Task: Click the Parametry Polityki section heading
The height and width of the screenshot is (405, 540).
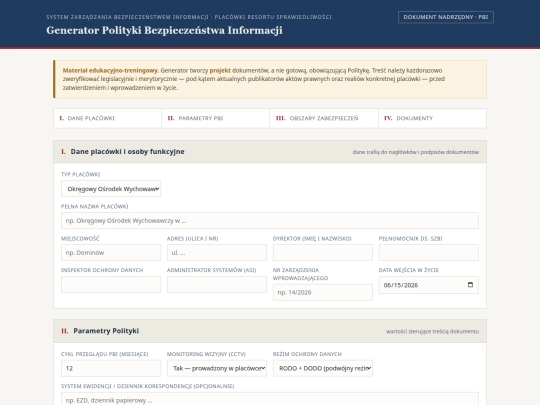Action: click(x=106, y=331)
